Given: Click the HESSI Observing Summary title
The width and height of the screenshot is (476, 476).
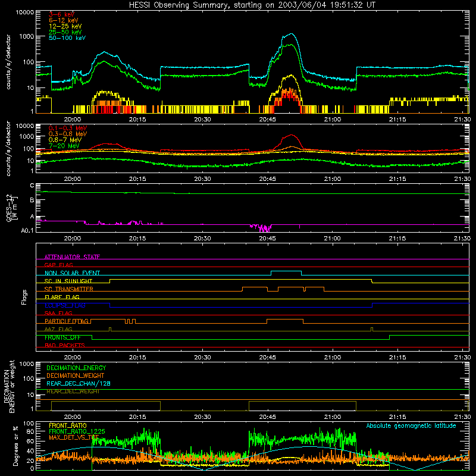Looking at the screenshot, I should click(252, 5).
